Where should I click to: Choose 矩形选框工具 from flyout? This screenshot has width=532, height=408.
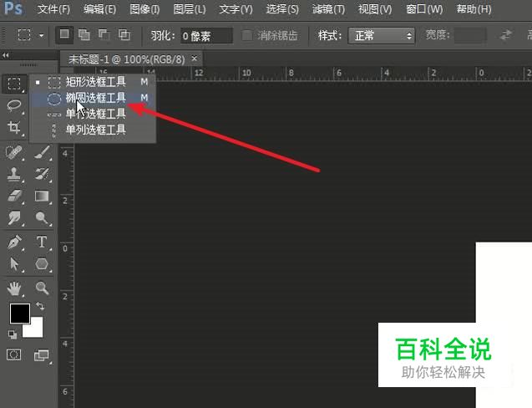pos(93,82)
